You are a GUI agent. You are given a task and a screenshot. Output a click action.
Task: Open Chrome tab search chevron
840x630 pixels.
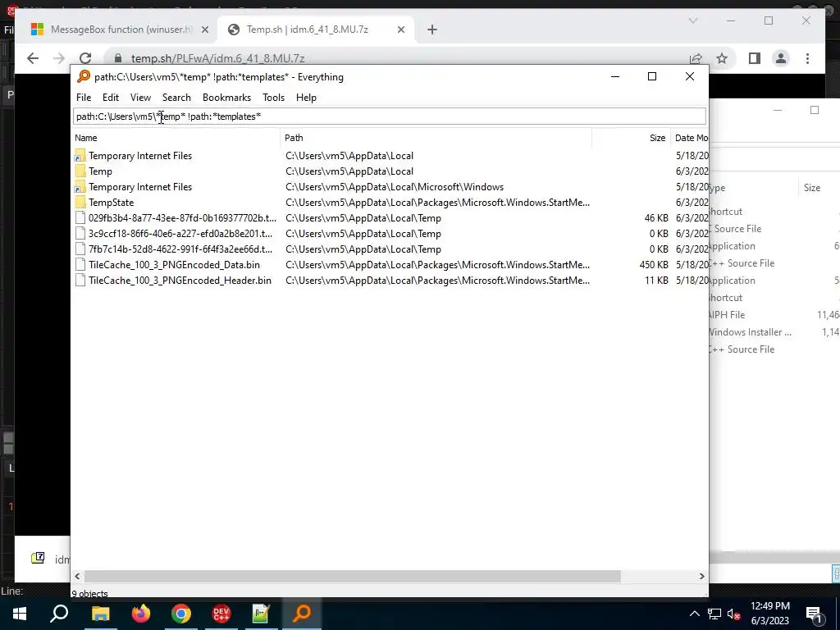coord(692,21)
